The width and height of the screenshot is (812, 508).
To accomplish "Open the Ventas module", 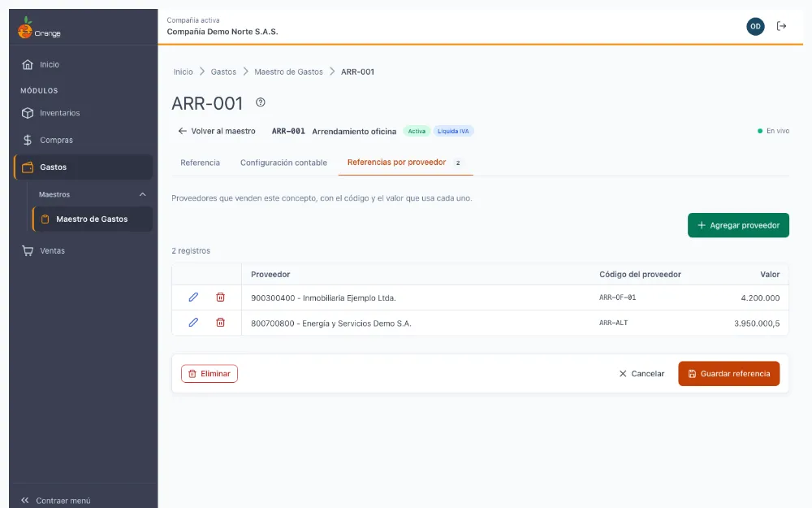I will coord(84,251).
